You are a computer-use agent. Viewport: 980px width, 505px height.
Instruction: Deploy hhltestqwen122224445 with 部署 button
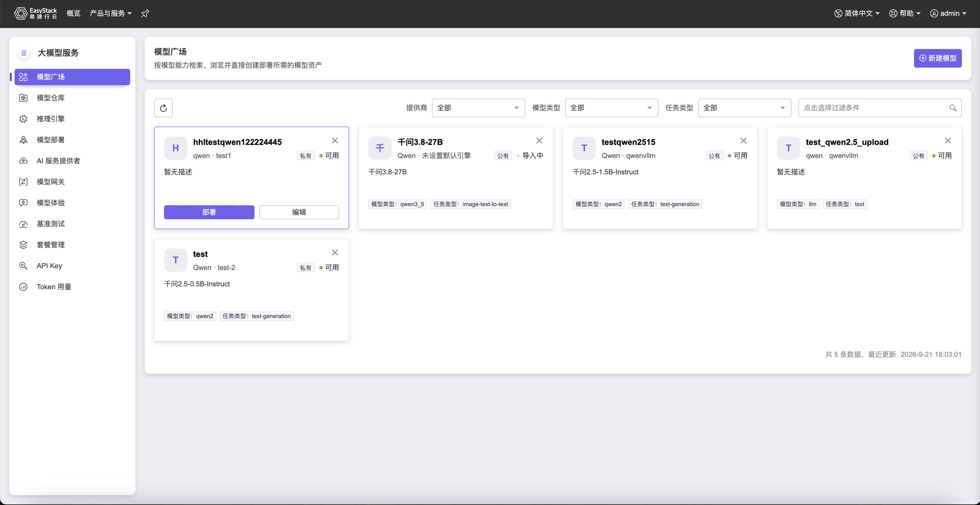(209, 212)
